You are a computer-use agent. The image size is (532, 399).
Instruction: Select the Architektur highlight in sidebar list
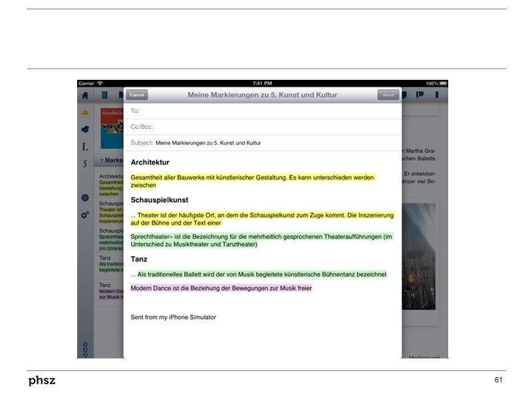click(x=111, y=176)
